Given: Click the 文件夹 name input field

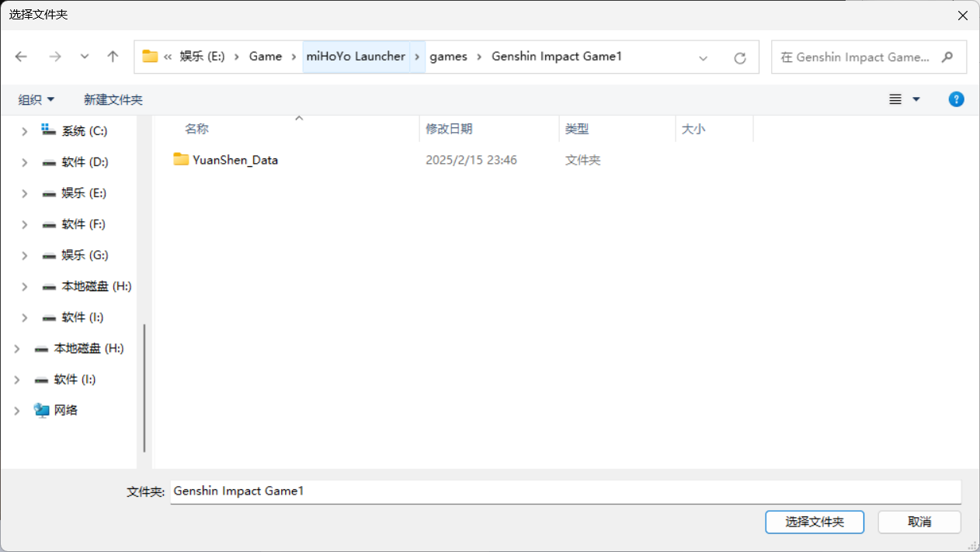Looking at the screenshot, I should tap(565, 491).
